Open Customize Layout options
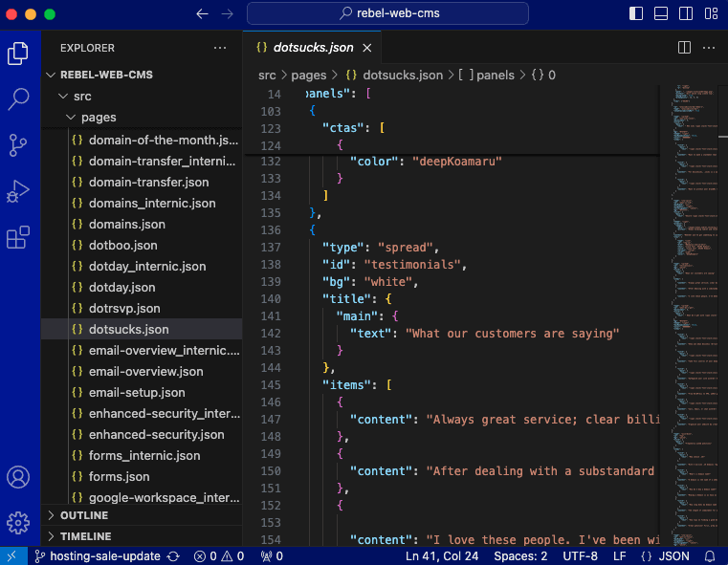Screen dimensions: 728x565 (712, 13)
